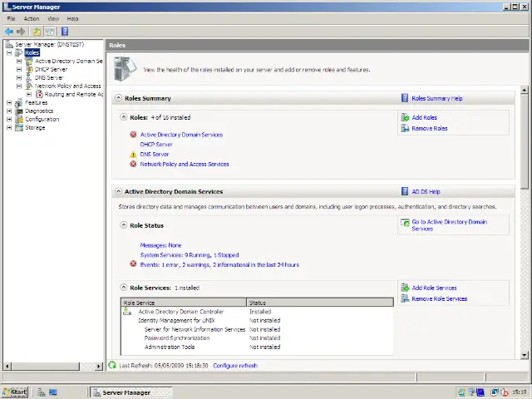Click the Server Manager title bar icon
The height and width of the screenshot is (399, 532).
click(7, 7)
